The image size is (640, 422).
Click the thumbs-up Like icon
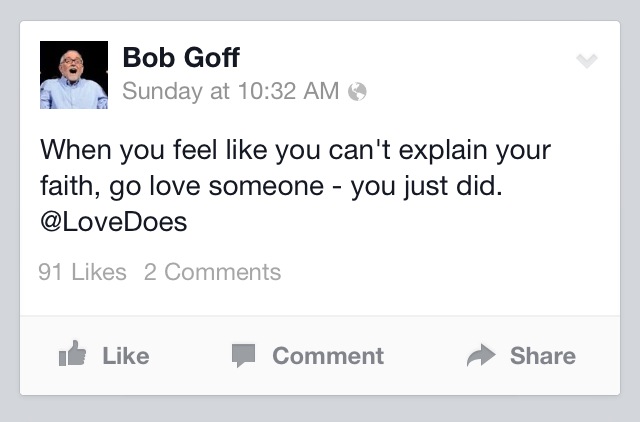73,355
